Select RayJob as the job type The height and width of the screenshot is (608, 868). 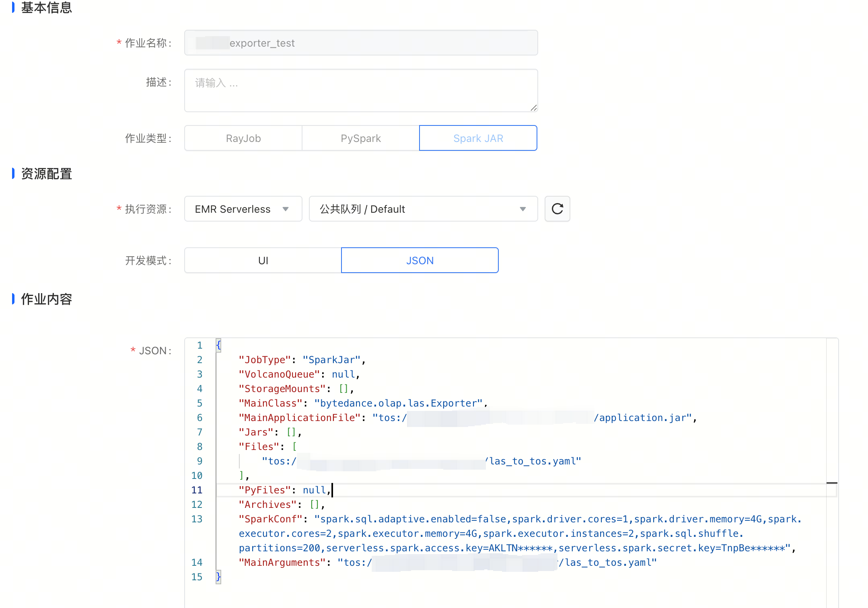pos(243,138)
